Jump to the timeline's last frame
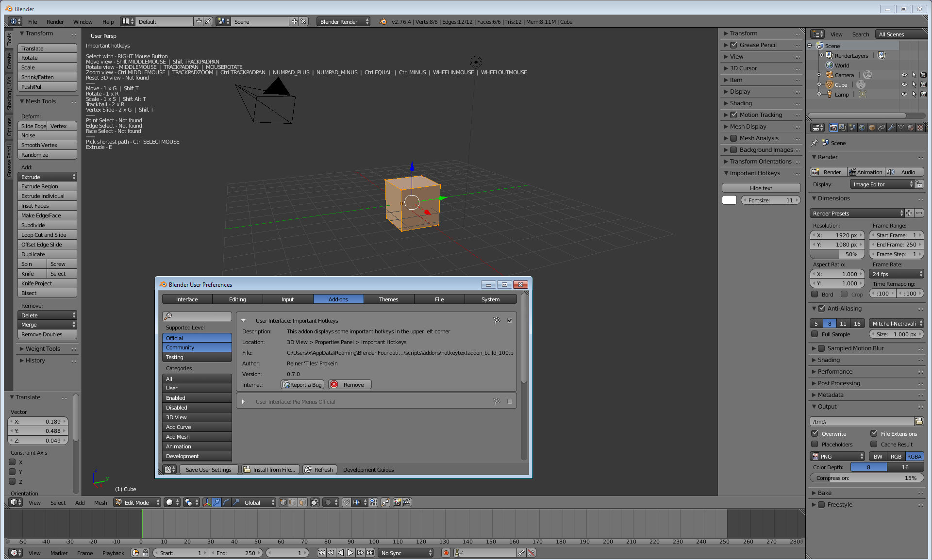Screen dimensions: 932x560 (x=370, y=553)
